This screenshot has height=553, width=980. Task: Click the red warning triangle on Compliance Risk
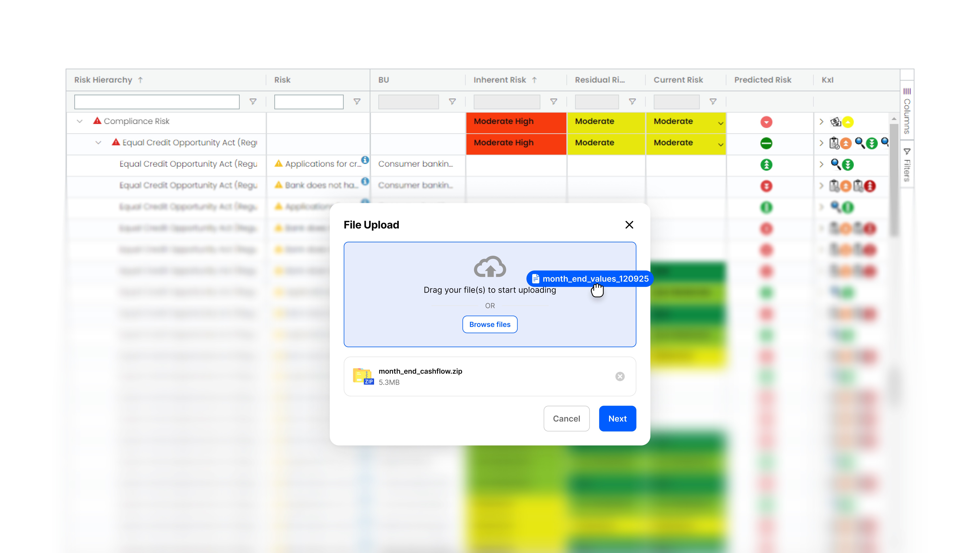tap(97, 121)
